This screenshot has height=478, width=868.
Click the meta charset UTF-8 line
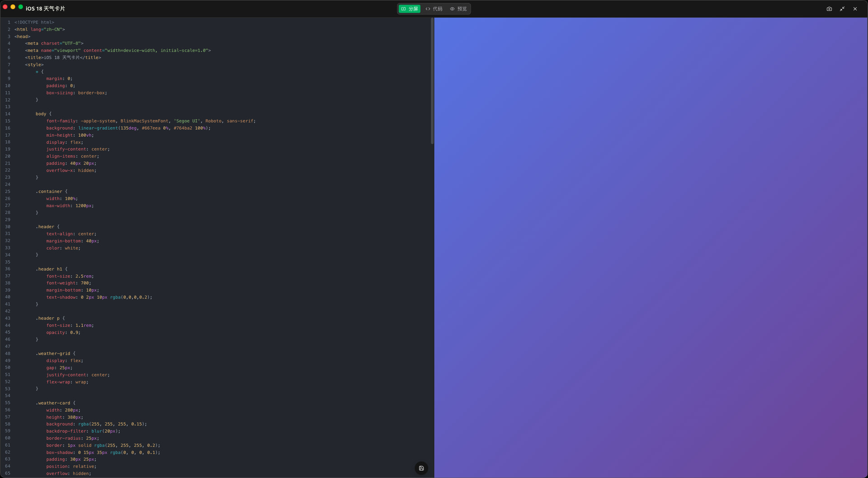pyautogui.click(x=54, y=43)
